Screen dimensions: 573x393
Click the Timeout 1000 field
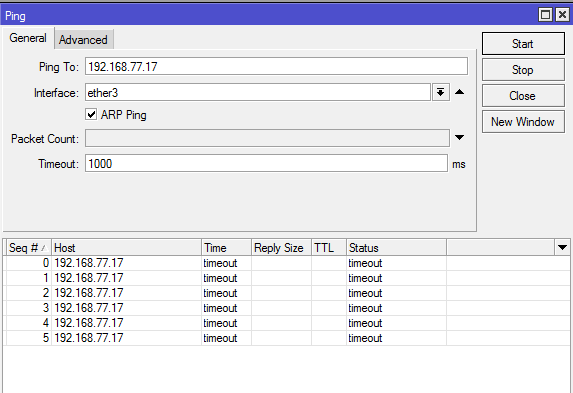pyautogui.click(x=266, y=163)
